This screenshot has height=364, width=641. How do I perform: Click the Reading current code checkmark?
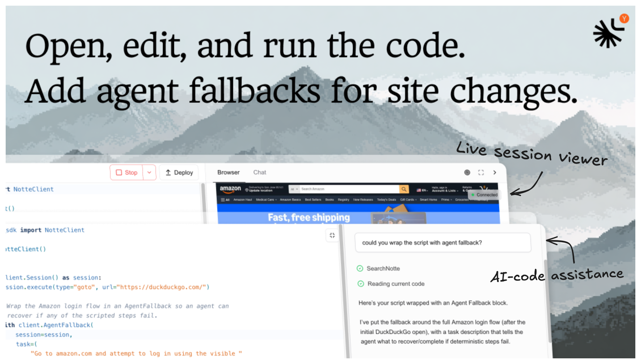tap(360, 283)
